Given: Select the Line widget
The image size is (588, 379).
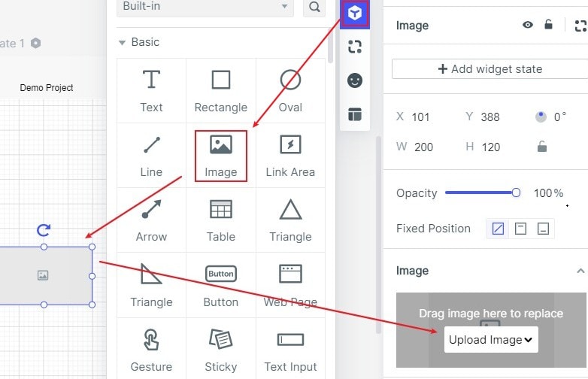Looking at the screenshot, I should 151,156.
